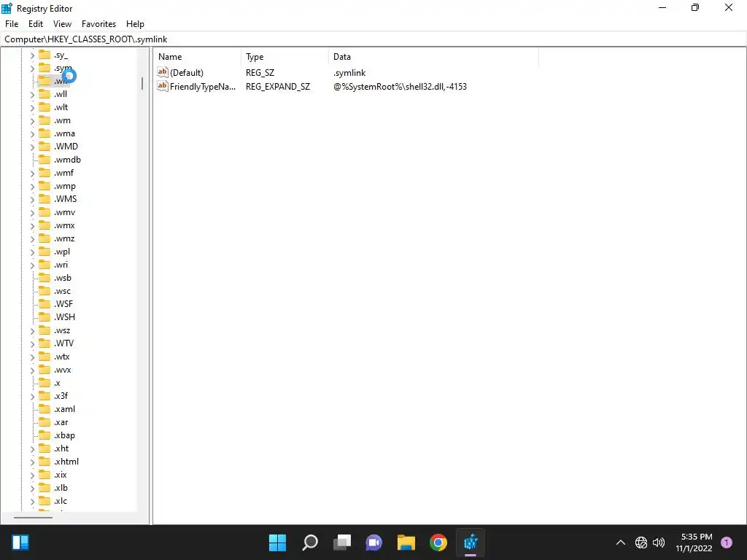The width and height of the screenshot is (747, 560).
Task: Expand the .wmf key
Action: (x=32, y=174)
